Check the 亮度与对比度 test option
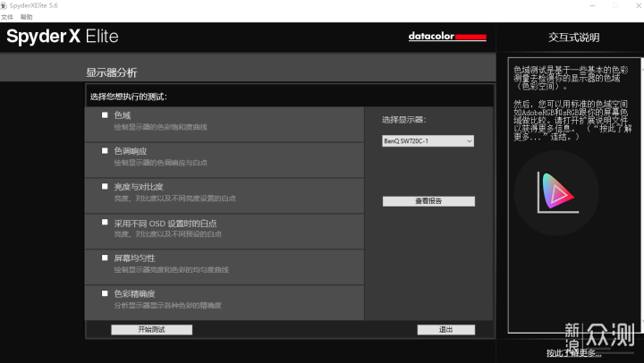Image resolution: width=644 pixels, height=363 pixels. point(105,187)
